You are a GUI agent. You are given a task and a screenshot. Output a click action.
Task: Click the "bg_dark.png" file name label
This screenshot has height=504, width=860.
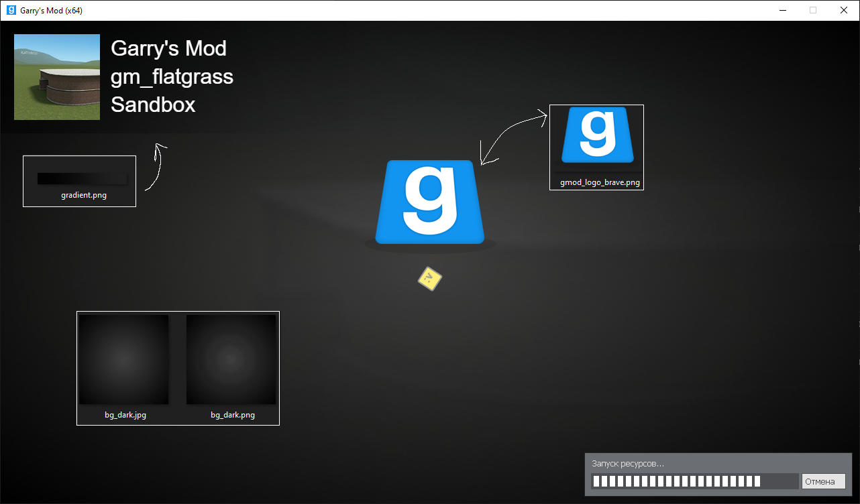click(x=233, y=416)
